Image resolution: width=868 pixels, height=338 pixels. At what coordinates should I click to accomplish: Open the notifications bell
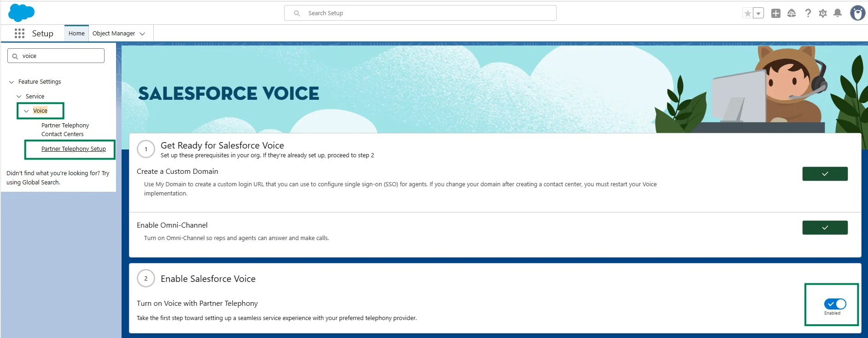(x=838, y=13)
